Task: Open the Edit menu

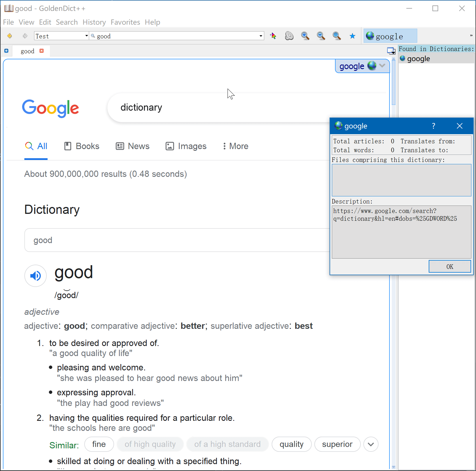Action: pos(45,22)
